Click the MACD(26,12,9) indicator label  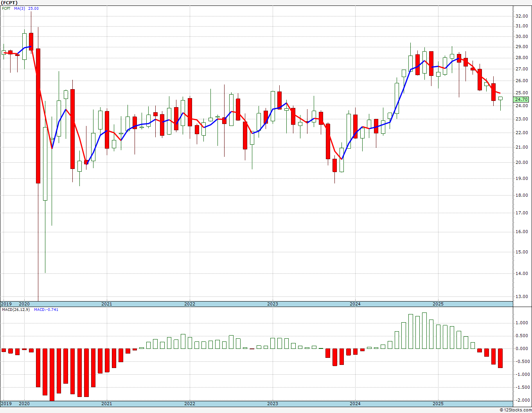(x=16, y=310)
